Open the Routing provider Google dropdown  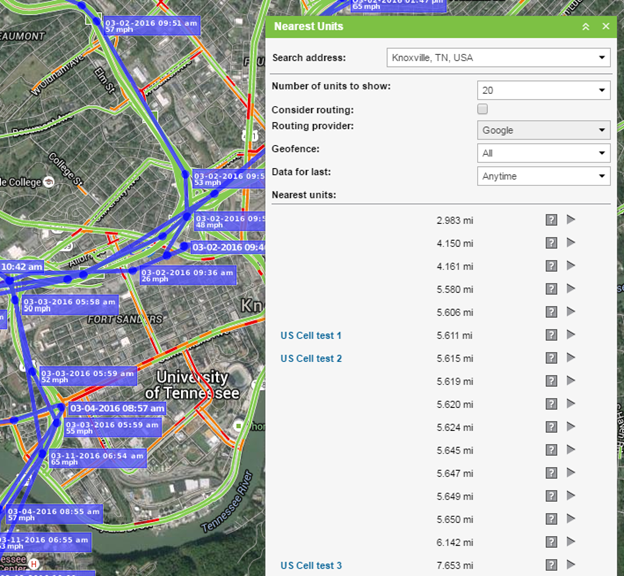point(543,130)
